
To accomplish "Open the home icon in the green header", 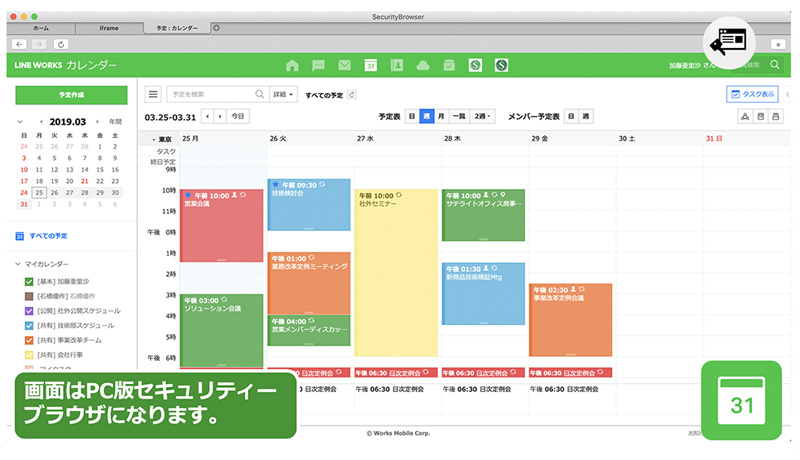I will click(x=292, y=65).
